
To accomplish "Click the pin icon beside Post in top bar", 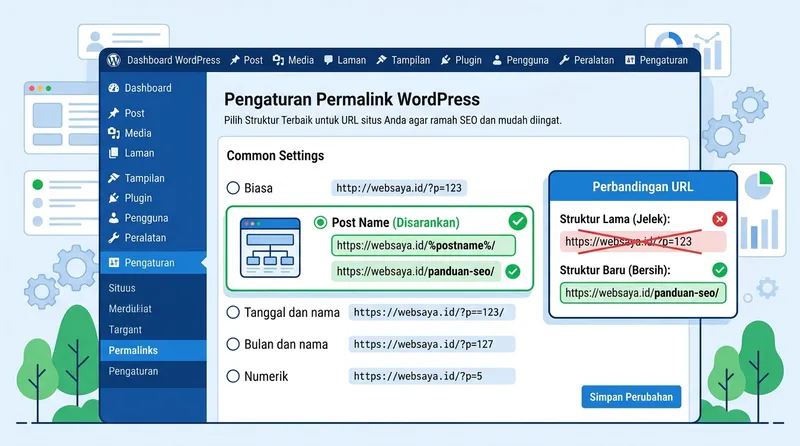I will 235,60.
